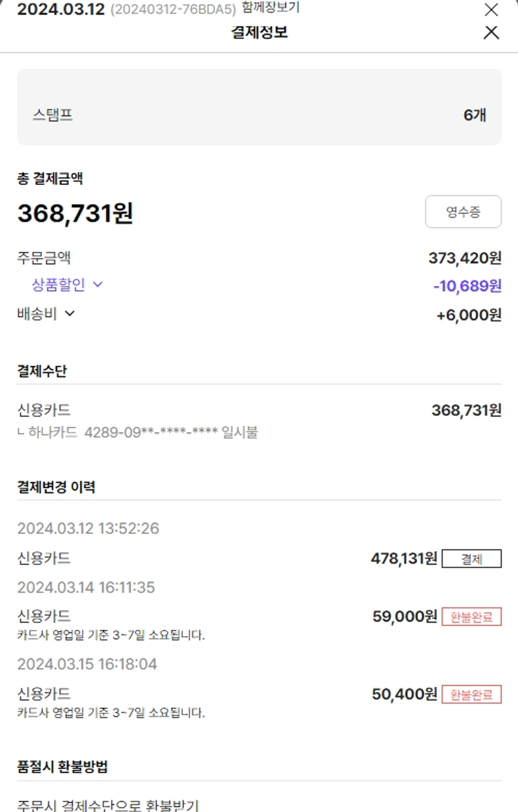Click the 영수증 receipt button
The height and width of the screenshot is (812, 518).
(463, 212)
